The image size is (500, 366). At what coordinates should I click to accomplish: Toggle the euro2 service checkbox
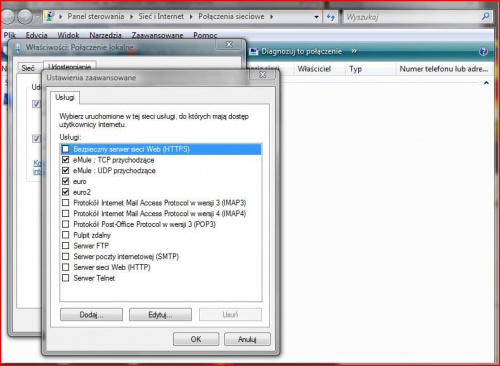coord(66,192)
